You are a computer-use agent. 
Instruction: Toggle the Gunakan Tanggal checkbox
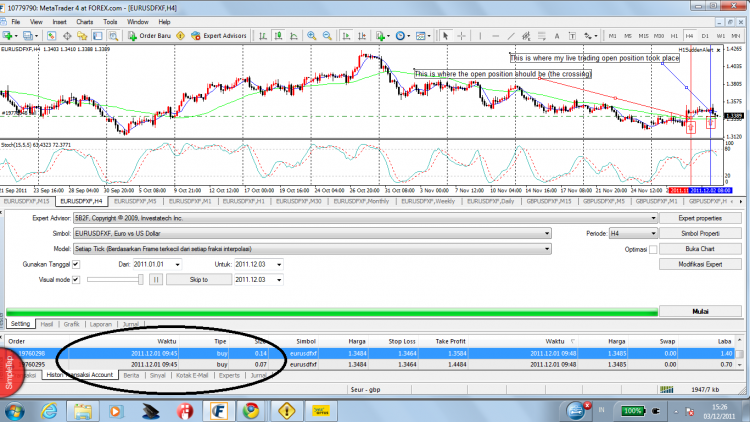coord(76,264)
